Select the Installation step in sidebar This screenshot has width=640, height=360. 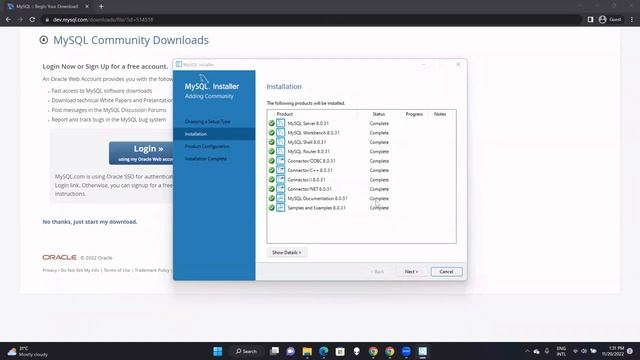coord(214,134)
